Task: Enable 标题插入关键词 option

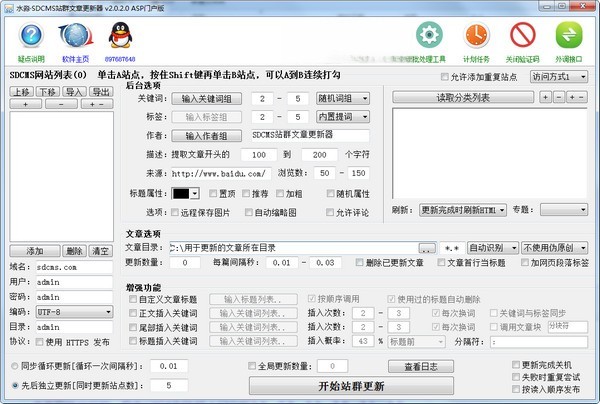Action: 133,341
